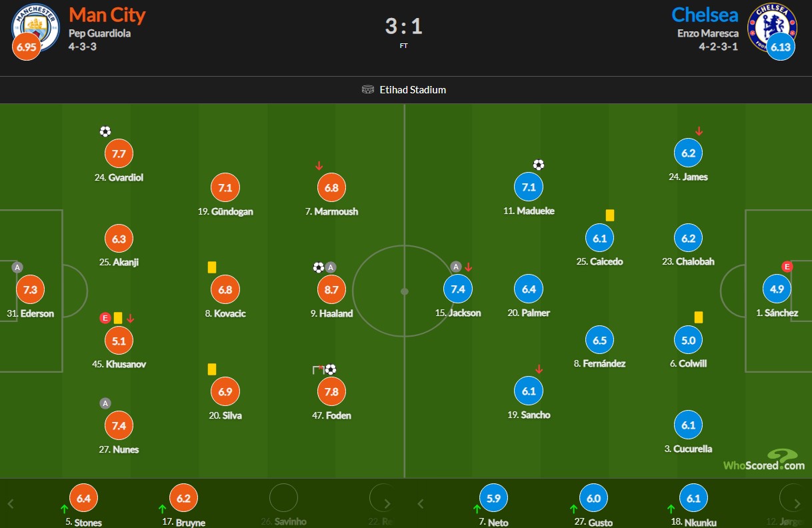This screenshot has width=812, height=528.
Task: Click the red E badge on Sánchez
Action: tap(787, 267)
